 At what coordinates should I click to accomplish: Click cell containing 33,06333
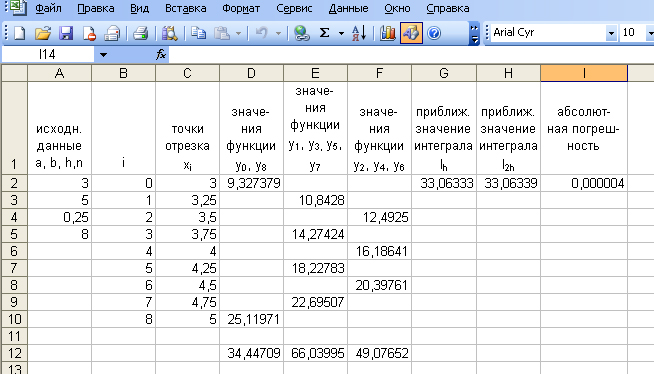click(x=444, y=183)
